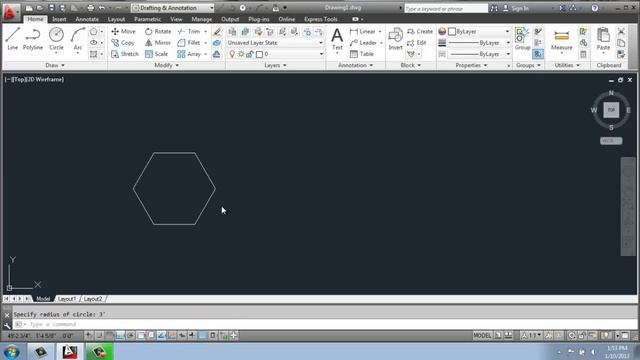Viewport: 640px width, 360px height.
Task: Click the Insert block icon
Action: [x=395, y=39]
